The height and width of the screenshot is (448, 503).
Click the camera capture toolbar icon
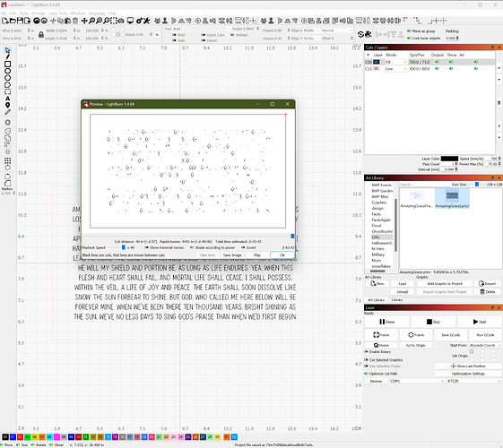(x=121, y=21)
